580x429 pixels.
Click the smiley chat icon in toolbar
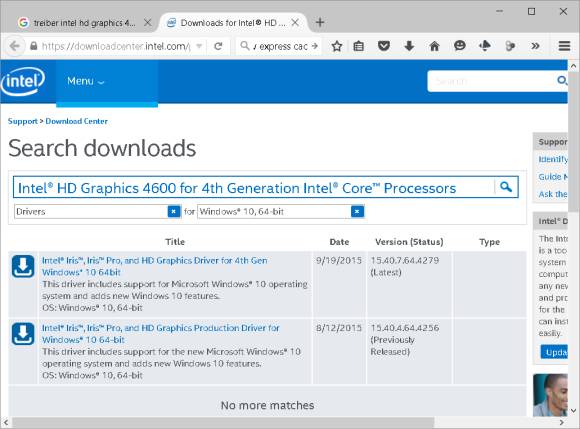(x=459, y=46)
